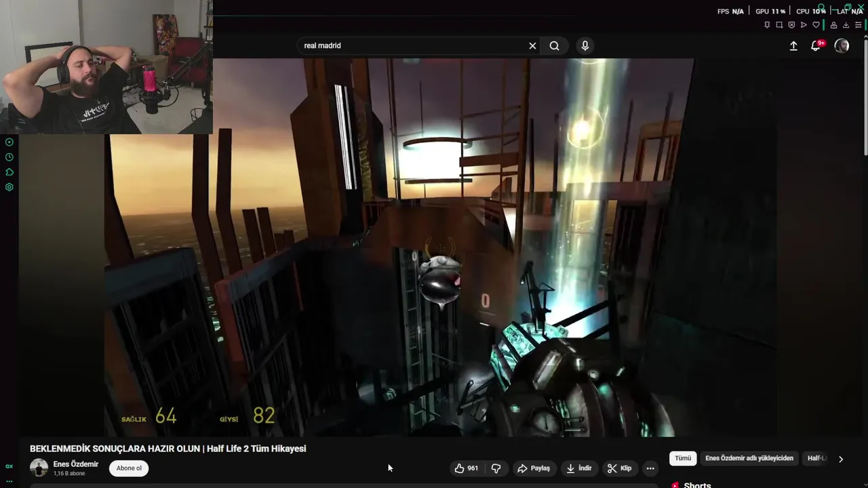Dislike the video
This screenshot has width=868, height=488.
496,468
